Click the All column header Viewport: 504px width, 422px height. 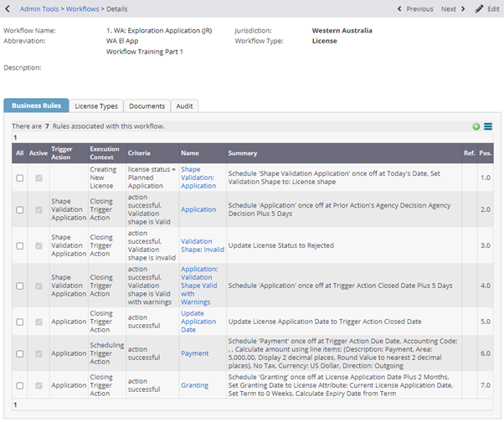(19, 153)
